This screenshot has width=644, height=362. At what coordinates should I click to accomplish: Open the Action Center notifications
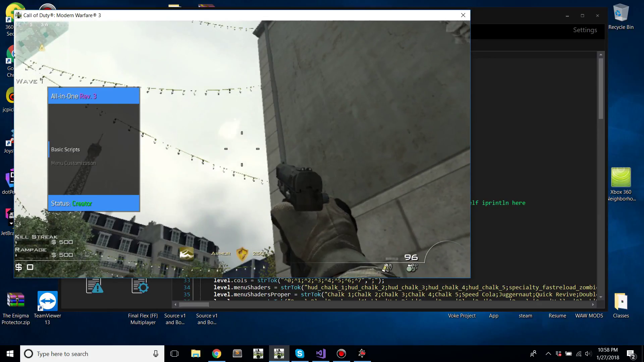[631, 354]
